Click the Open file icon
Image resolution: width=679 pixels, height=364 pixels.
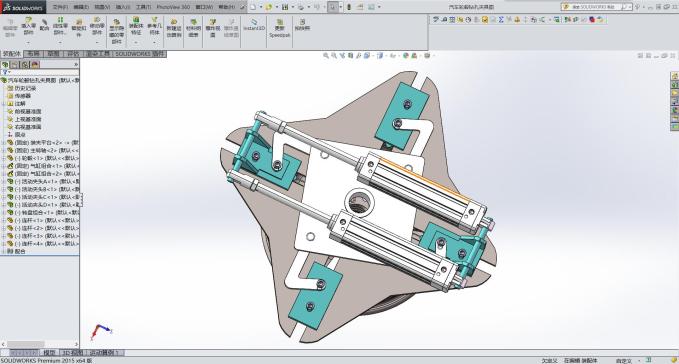(269, 7)
